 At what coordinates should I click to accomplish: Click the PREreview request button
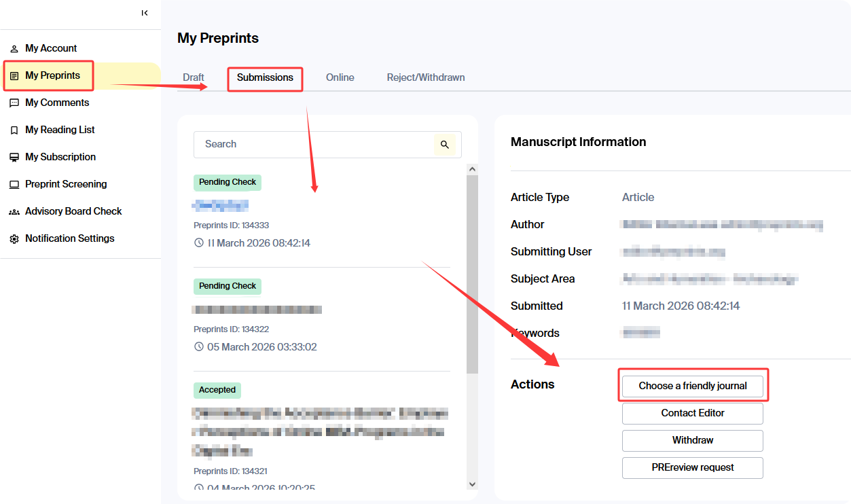pos(692,467)
